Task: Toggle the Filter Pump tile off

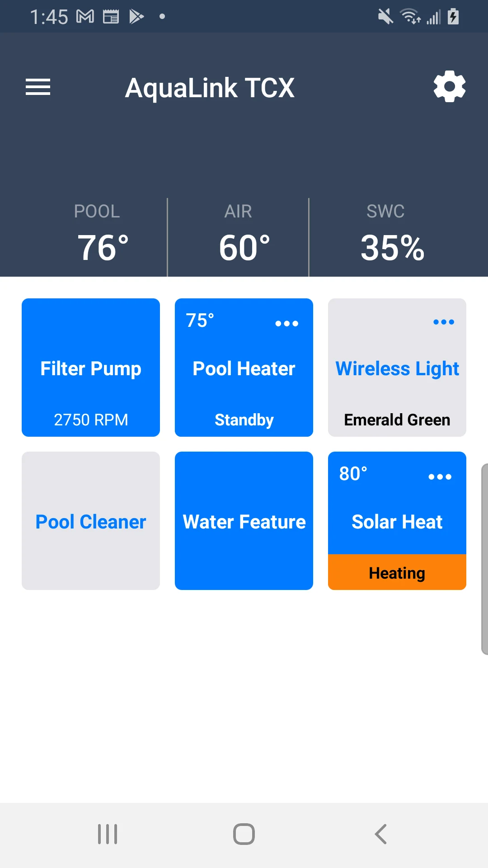Action: [x=91, y=368]
